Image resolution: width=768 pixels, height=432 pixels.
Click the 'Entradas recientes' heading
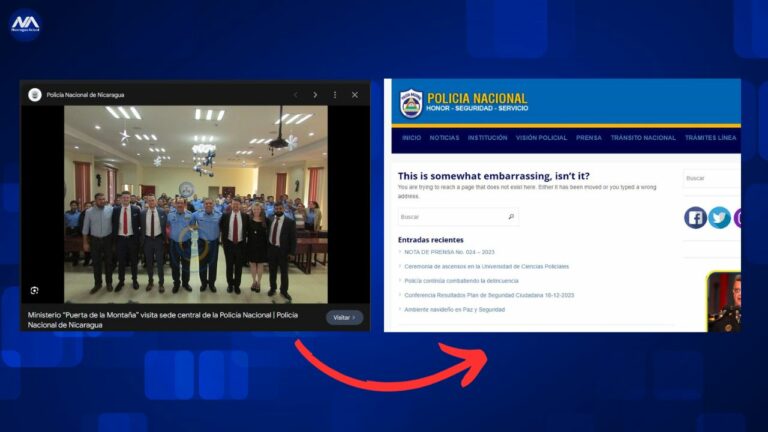coord(431,240)
